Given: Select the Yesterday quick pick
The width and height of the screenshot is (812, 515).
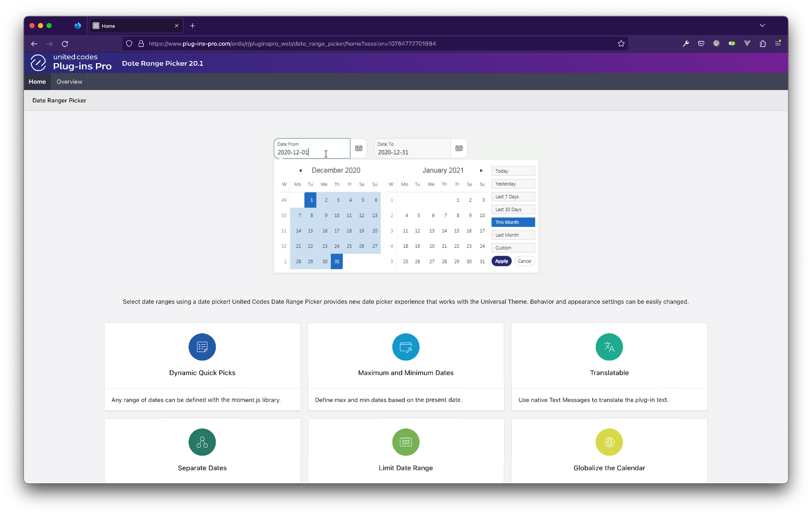Looking at the screenshot, I should click(513, 184).
